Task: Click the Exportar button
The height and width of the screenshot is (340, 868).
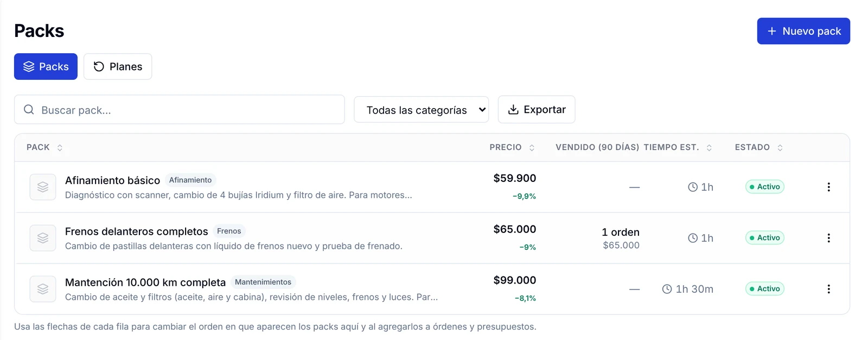Action: (x=537, y=110)
